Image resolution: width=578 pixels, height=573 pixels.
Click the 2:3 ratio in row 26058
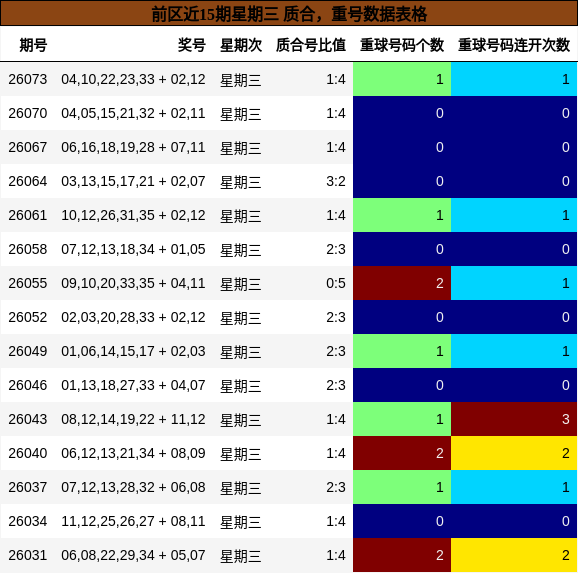[336, 249]
